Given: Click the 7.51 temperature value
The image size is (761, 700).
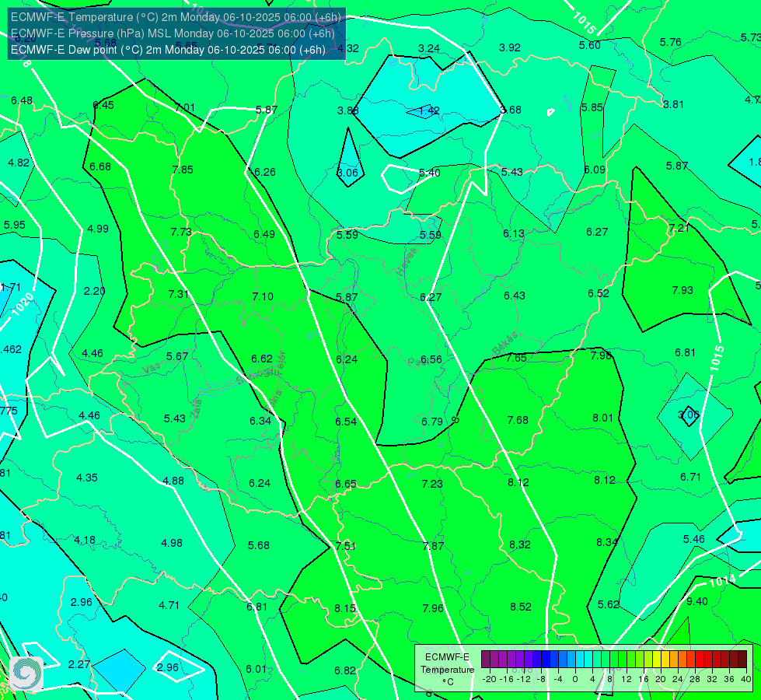Looking at the screenshot, I should pyautogui.click(x=346, y=546).
